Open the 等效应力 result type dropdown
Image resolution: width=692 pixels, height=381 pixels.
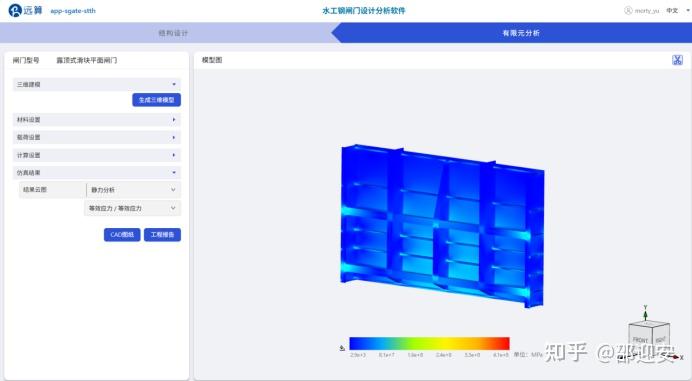tap(132, 208)
